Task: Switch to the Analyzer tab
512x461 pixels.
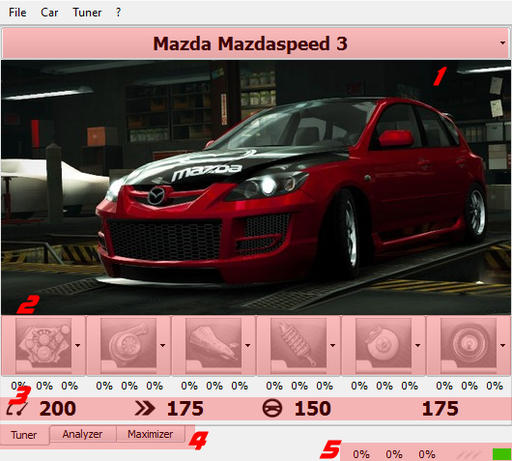Action: coord(83,434)
